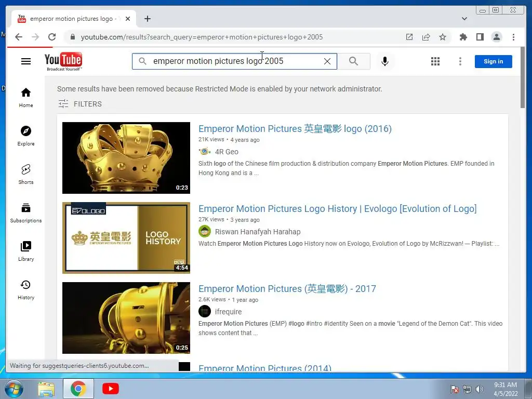The width and height of the screenshot is (532, 399).
Task: Open the ifrequire channel
Action: click(229, 312)
